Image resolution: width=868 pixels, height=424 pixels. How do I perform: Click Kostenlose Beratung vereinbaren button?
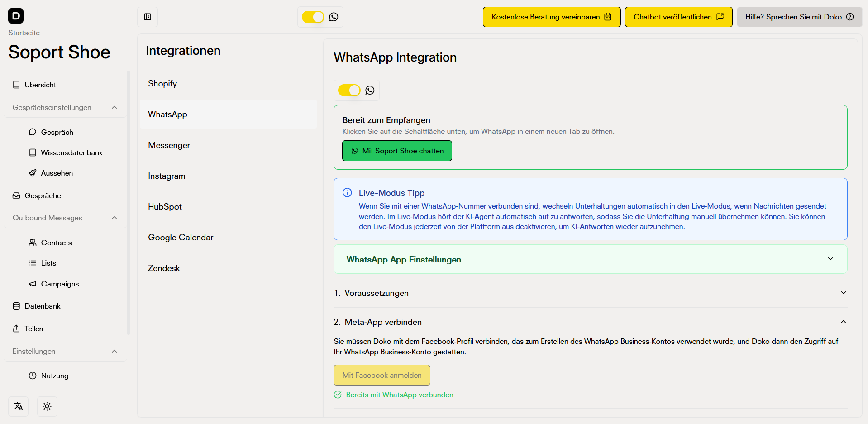point(552,17)
